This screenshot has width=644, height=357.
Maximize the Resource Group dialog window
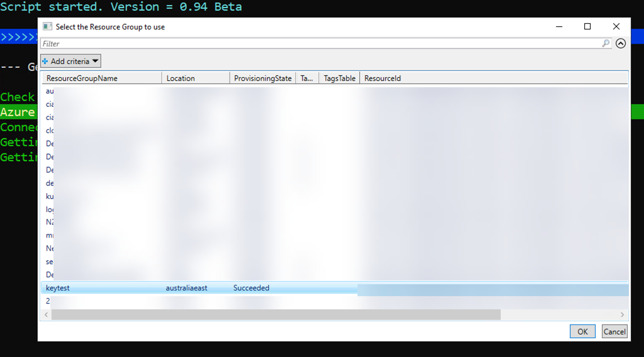tap(587, 26)
